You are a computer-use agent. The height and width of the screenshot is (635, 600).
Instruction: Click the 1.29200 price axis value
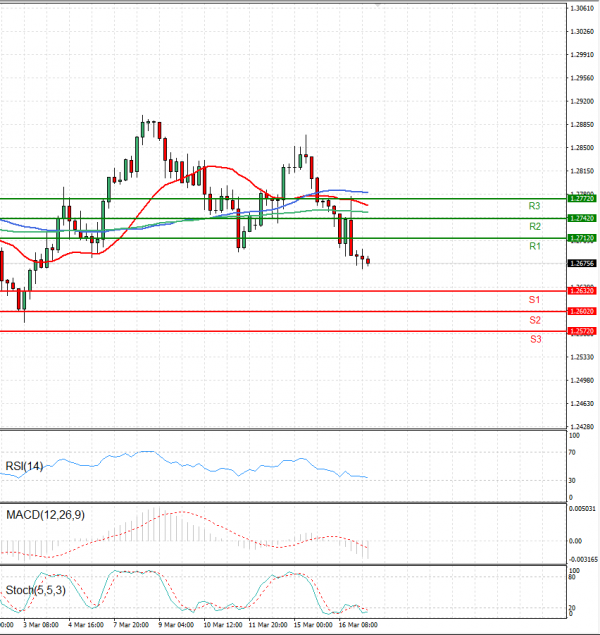[x=582, y=101]
